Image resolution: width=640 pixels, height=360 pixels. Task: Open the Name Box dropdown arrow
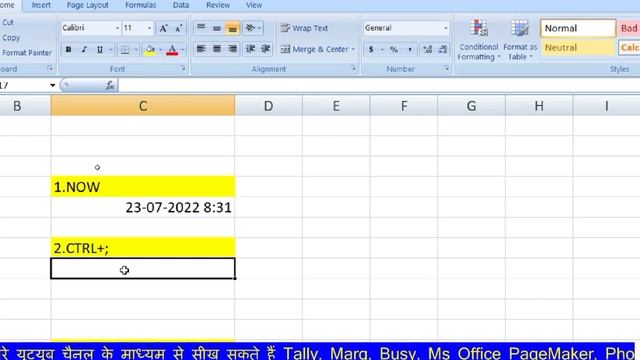53,85
